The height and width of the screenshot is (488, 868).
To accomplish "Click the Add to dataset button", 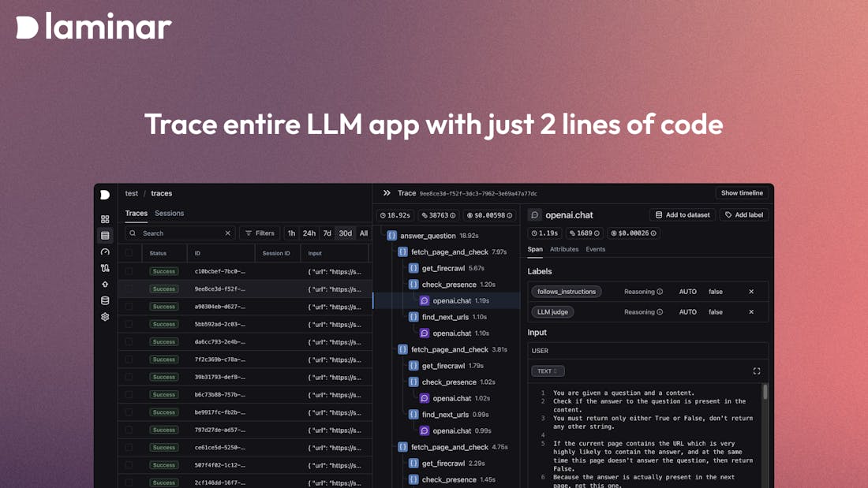I will [x=682, y=215].
